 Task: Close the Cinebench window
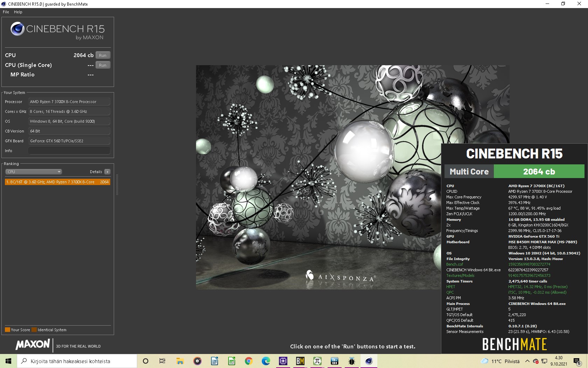[x=579, y=4]
